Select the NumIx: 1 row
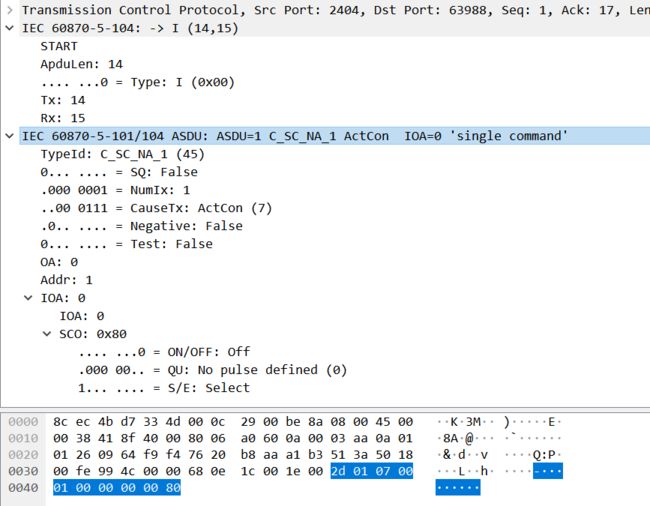Screen dimensions: 650x506 point(115,190)
